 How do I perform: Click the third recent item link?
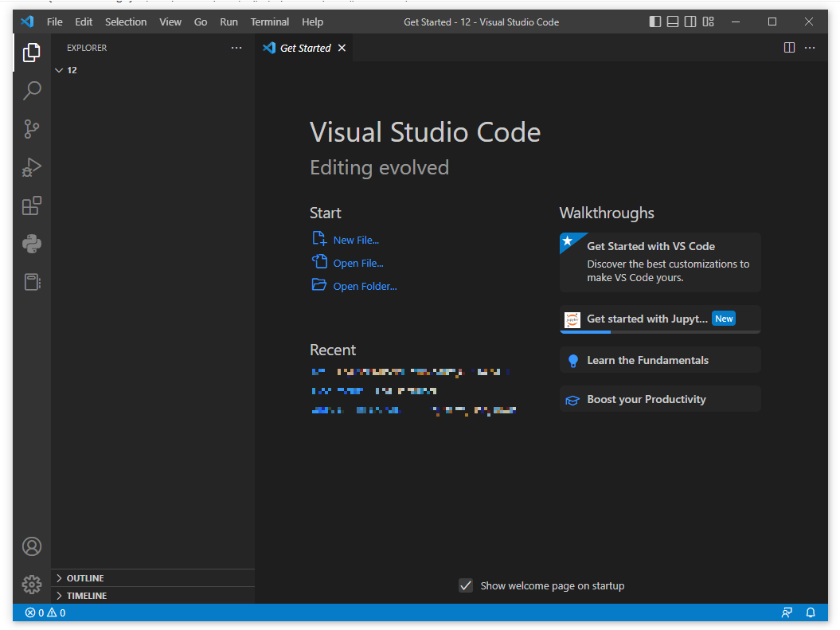(x=356, y=410)
